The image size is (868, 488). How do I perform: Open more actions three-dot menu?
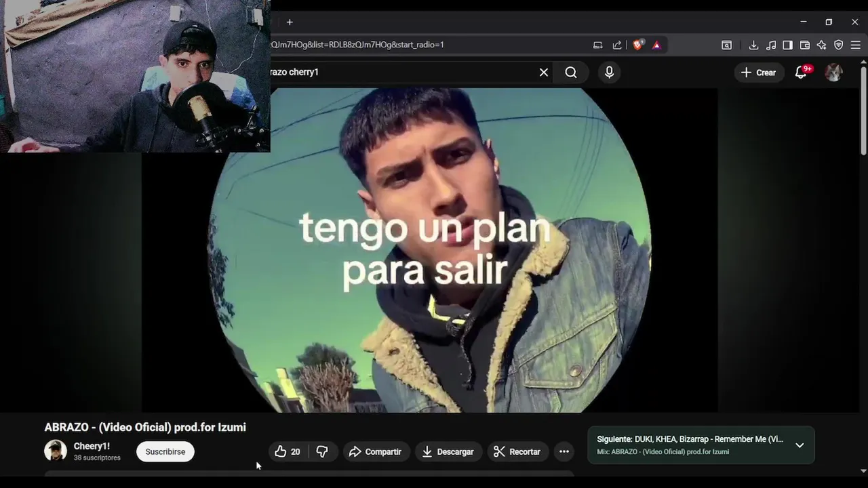[x=564, y=451]
